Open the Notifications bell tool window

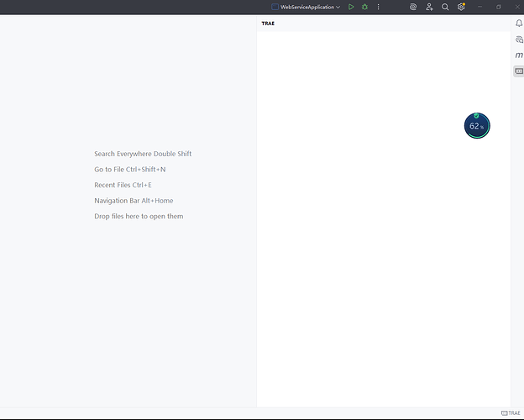(x=519, y=23)
